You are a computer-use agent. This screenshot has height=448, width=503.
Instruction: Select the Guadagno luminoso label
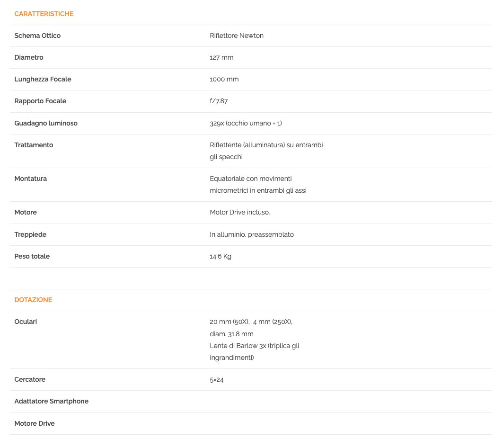tap(46, 123)
